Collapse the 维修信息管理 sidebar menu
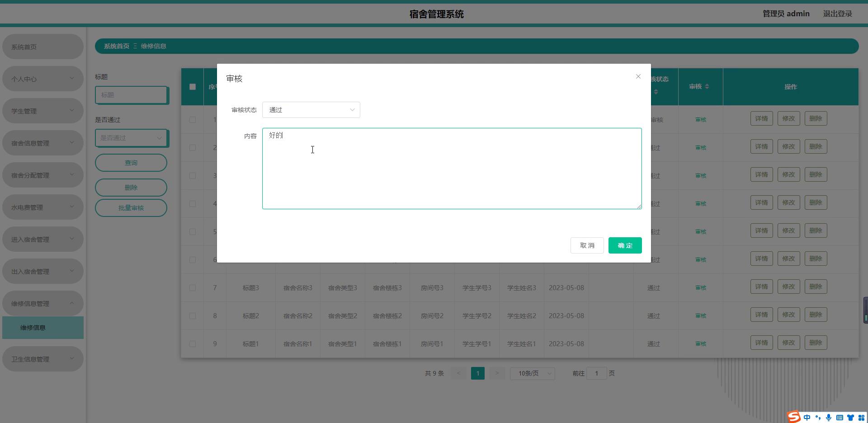The image size is (868, 423). [x=43, y=303]
